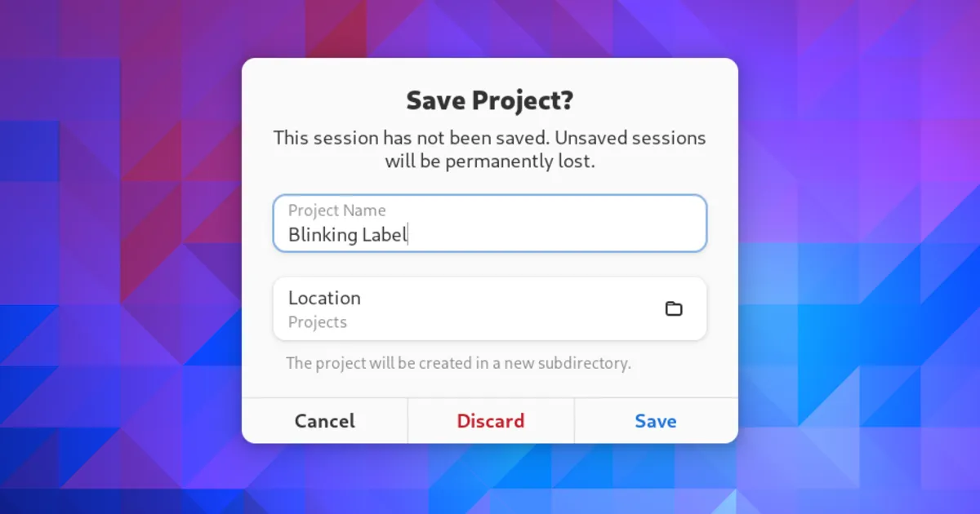Click the "Projects" location subtitle
The width and height of the screenshot is (980, 514).
[x=318, y=322]
